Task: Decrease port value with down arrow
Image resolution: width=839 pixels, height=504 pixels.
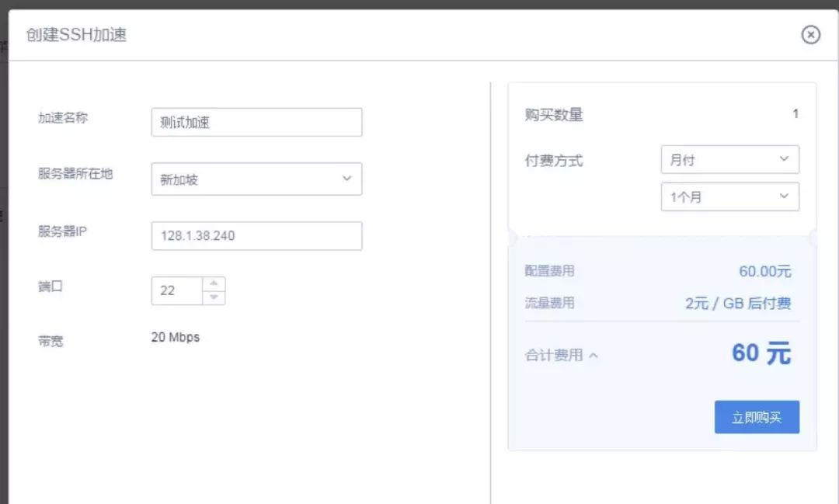Action: point(214,297)
